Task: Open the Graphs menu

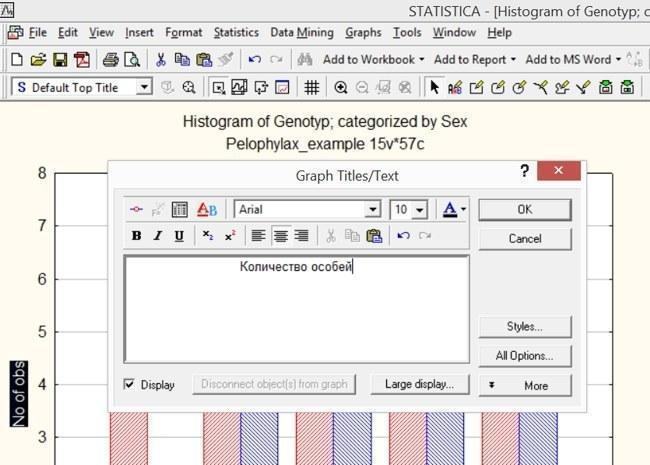Action: click(x=363, y=32)
